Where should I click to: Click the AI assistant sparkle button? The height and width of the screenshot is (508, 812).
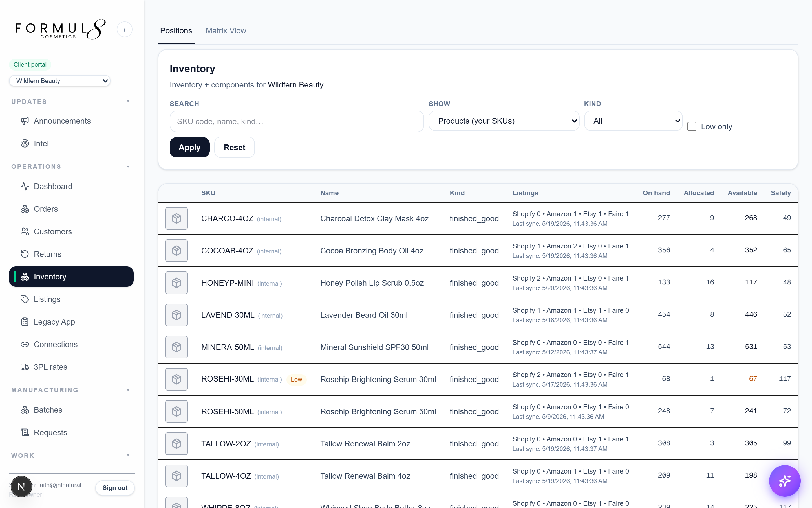point(784,481)
